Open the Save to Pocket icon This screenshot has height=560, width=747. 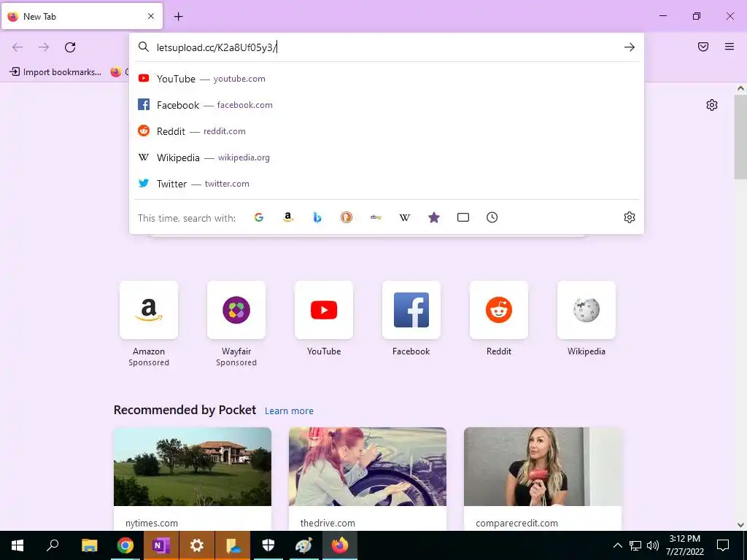pyautogui.click(x=703, y=47)
